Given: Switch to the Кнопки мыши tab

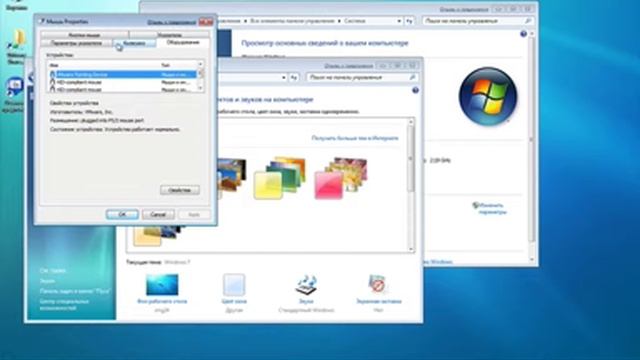Looking at the screenshot, I should [x=84, y=35].
